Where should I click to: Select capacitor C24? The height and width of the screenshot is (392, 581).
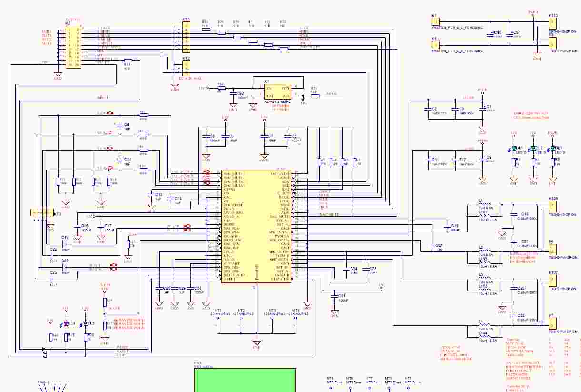click(345, 269)
